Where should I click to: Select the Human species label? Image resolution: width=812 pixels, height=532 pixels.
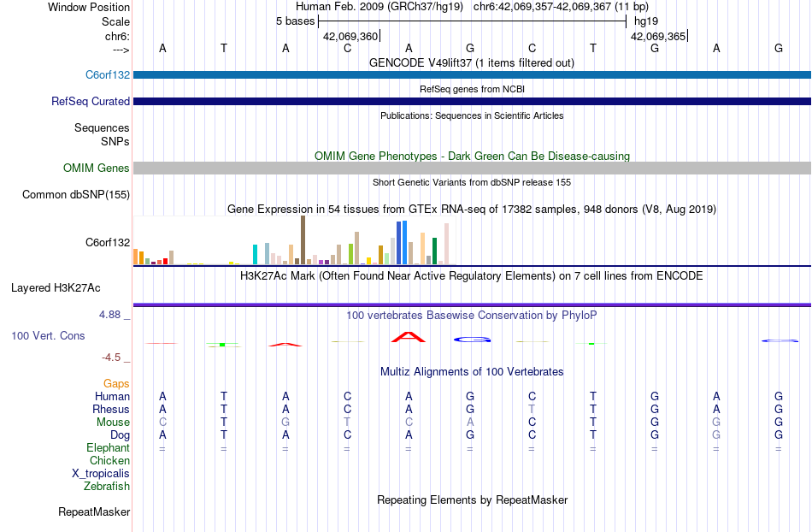[x=112, y=396]
